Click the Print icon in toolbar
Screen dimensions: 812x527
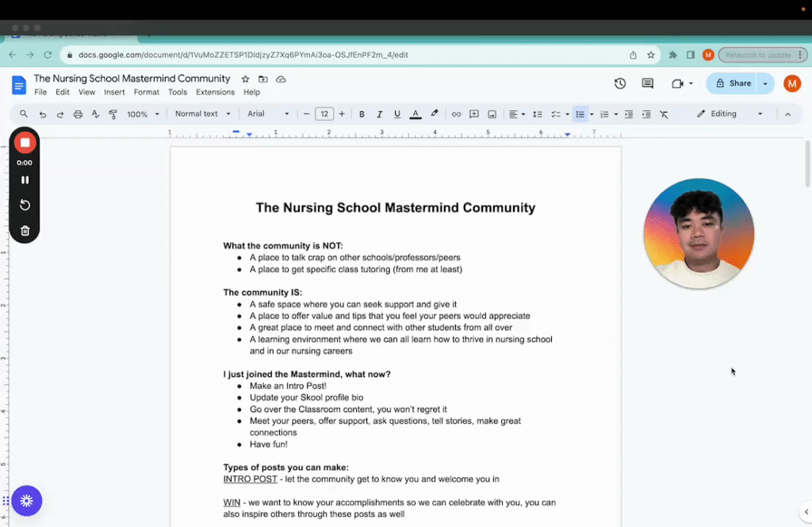[78, 114]
